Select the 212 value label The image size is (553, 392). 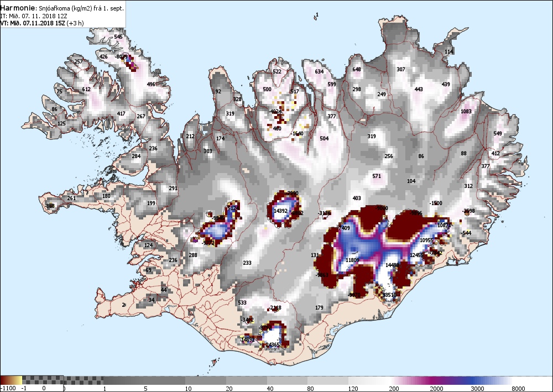(x=190, y=136)
